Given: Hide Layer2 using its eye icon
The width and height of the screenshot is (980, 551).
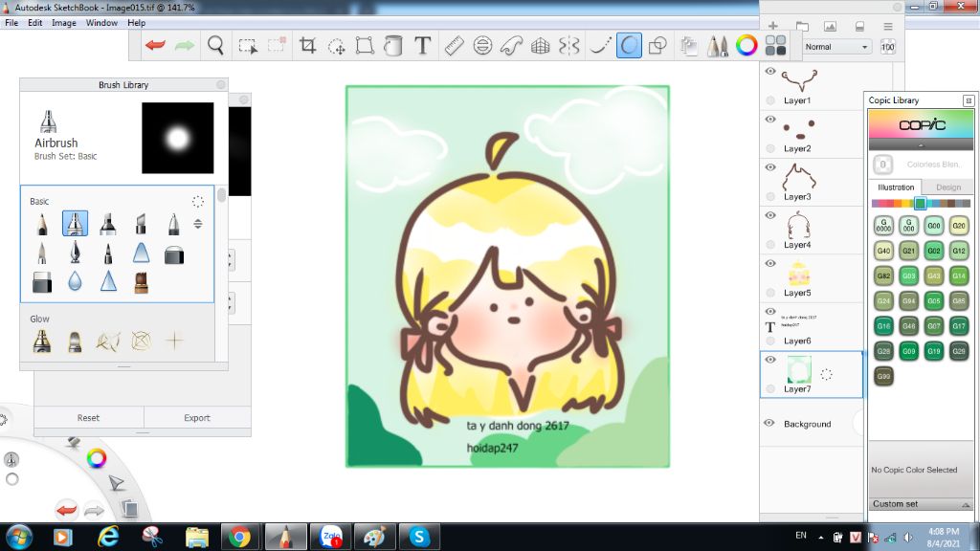Looking at the screenshot, I should (x=770, y=120).
